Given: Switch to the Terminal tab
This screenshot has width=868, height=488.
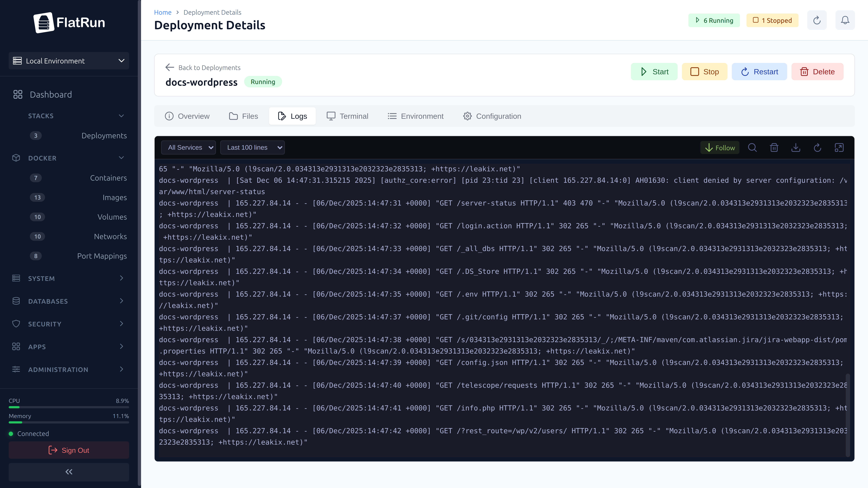Looking at the screenshot, I should coord(347,116).
